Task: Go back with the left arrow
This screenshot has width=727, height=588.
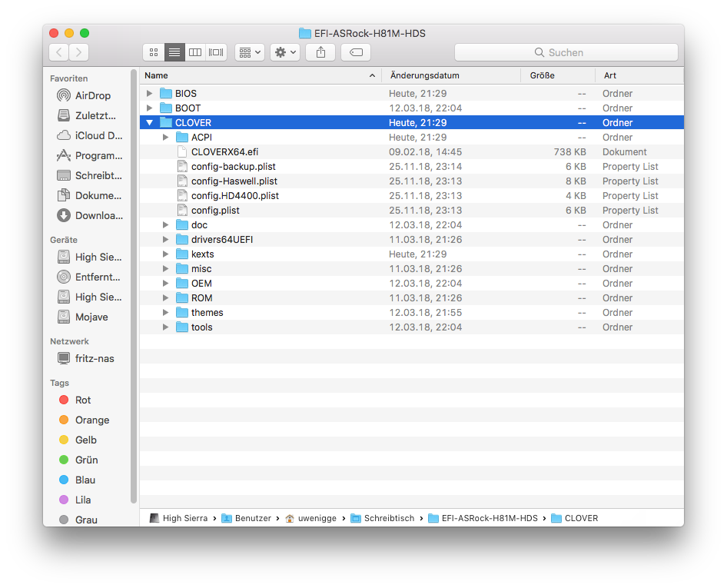Action: [x=59, y=52]
